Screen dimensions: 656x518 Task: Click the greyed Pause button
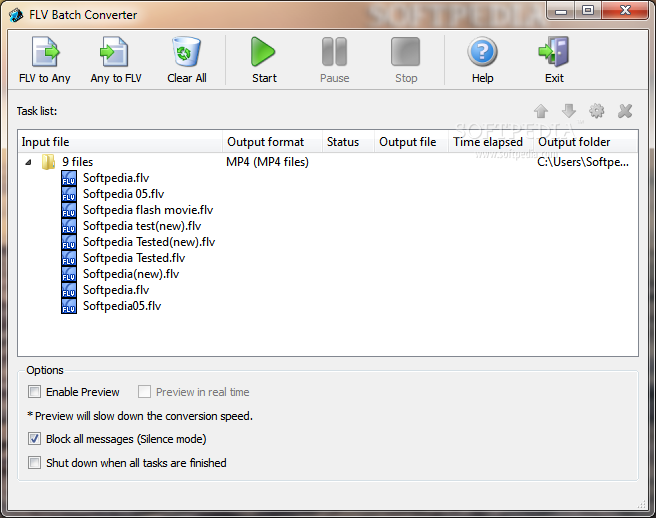tap(334, 60)
